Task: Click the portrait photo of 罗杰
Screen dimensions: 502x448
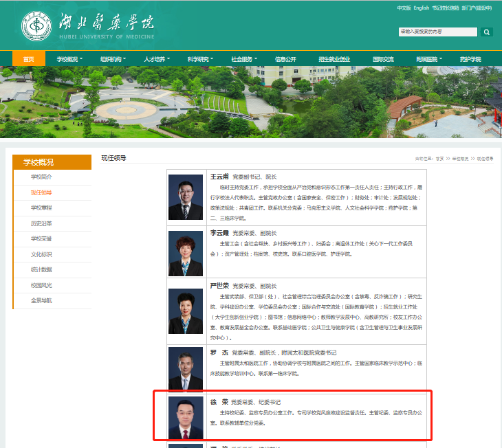Action: click(x=186, y=369)
